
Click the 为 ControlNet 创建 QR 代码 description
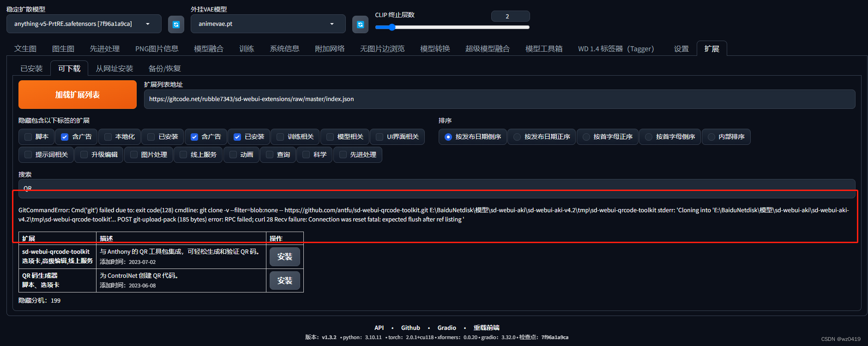139,275
